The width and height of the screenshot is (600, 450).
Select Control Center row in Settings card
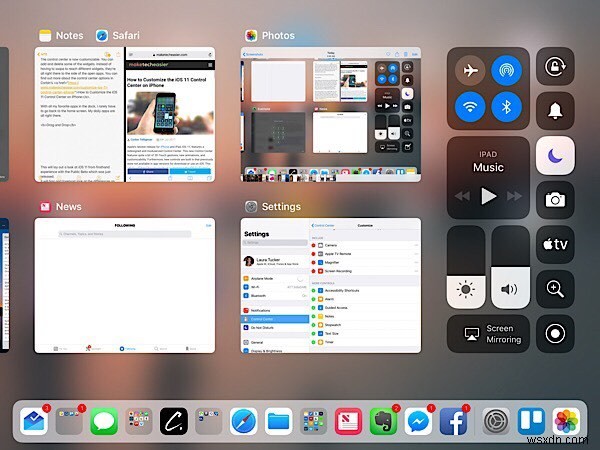point(275,319)
